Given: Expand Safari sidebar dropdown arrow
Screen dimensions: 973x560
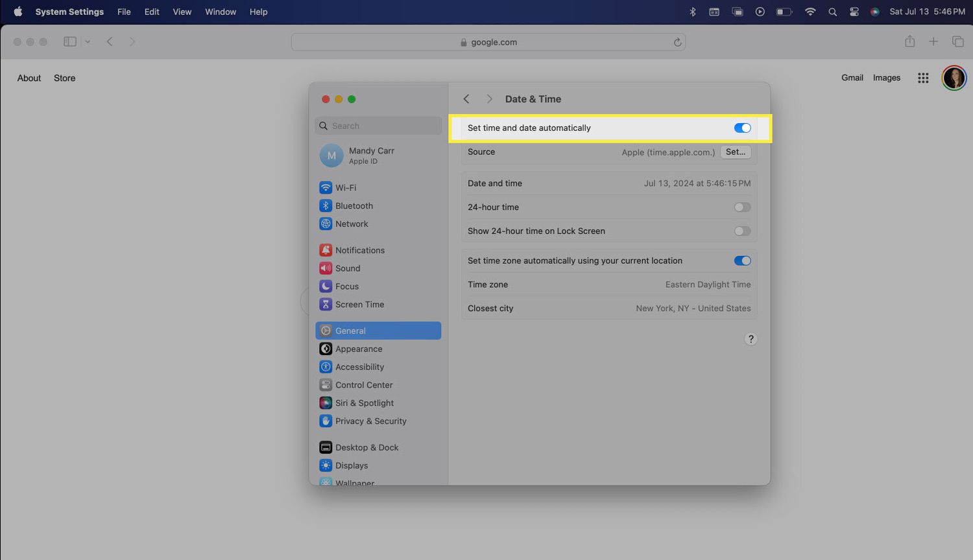Looking at the screenshot, I should tap(88, 42).
